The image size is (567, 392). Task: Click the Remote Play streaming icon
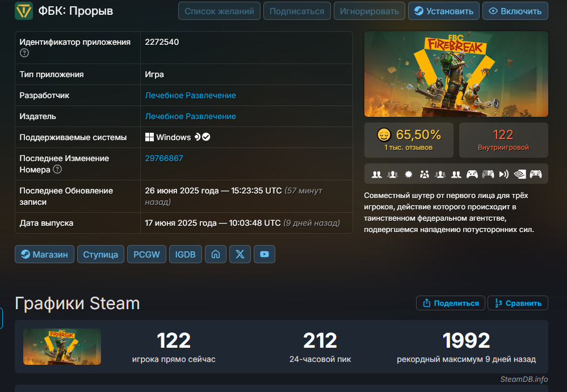point(504,175)
